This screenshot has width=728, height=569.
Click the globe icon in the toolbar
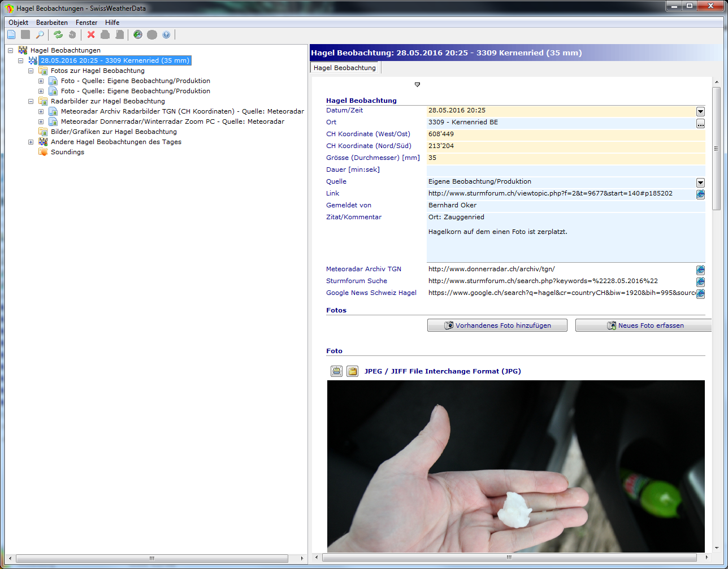[137, 35]
